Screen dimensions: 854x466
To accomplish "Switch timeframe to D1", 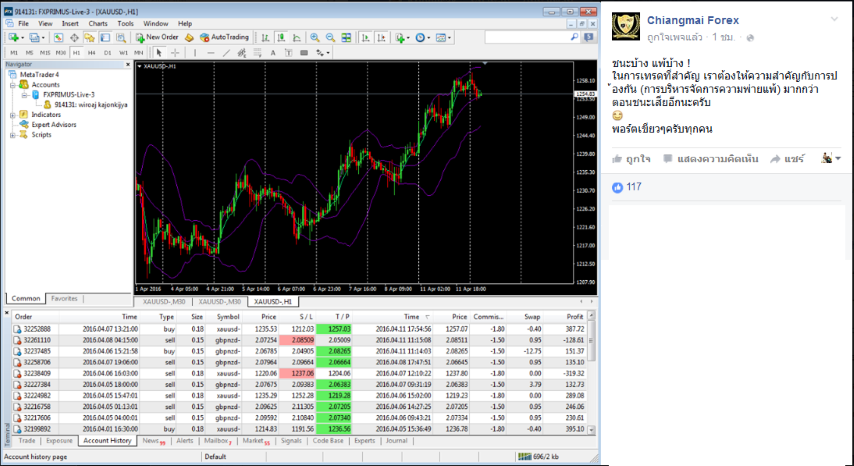I will coord(107,53).
